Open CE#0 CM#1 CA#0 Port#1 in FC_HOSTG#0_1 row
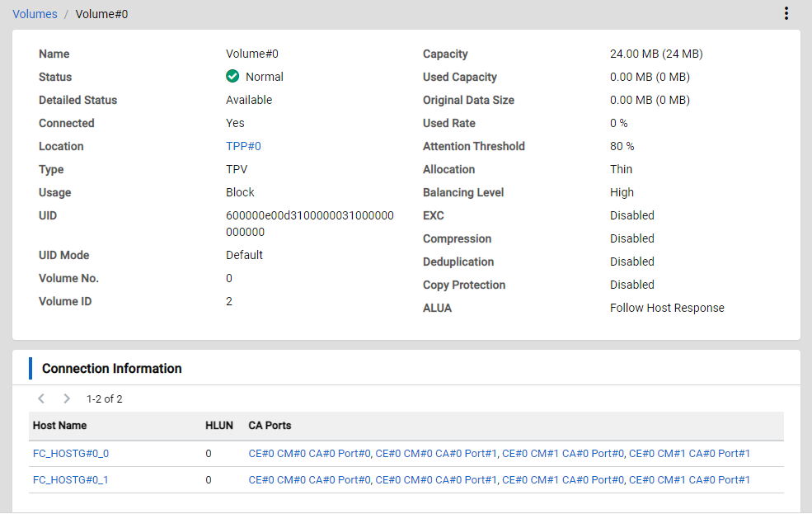The height and width of the screenshot is (514, 812). pos(689,479)
